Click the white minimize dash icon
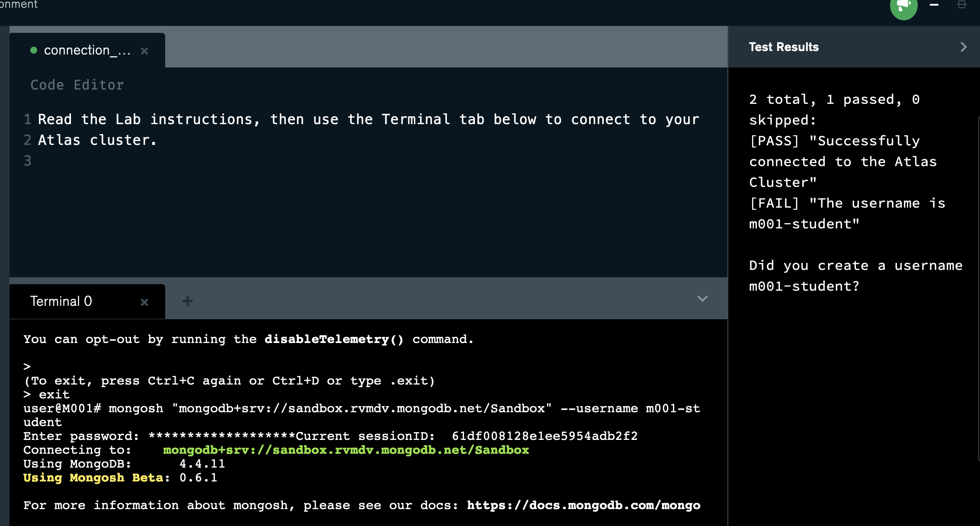This screenshot has height=526, width=980. pos(934,5)
